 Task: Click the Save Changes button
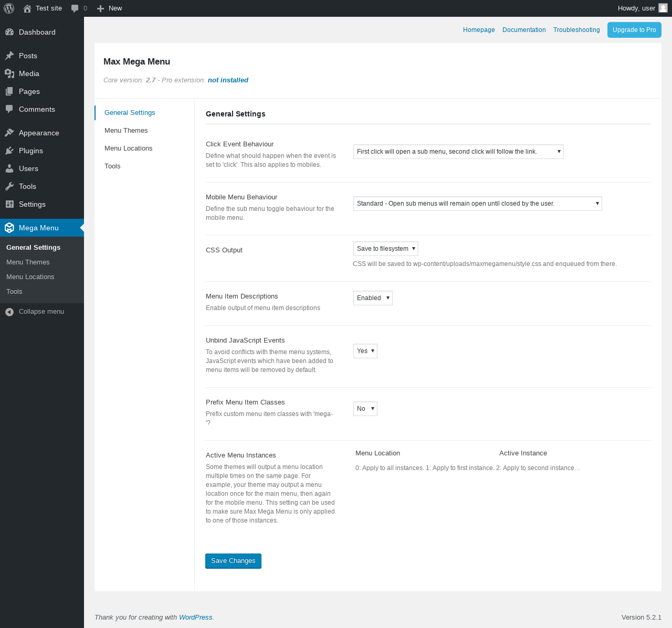[233, 561]
